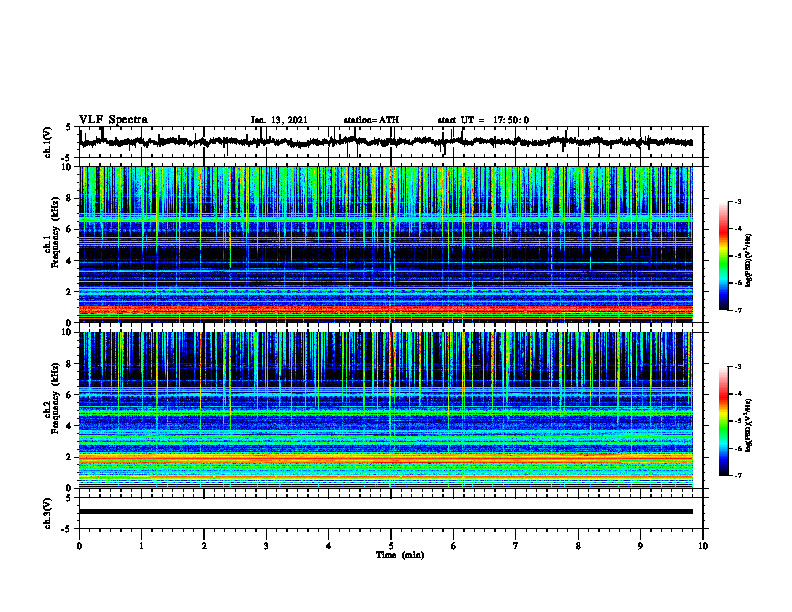Click time axis tick label "0"
This screenshot has height=612, width=792.
[79, 546]
